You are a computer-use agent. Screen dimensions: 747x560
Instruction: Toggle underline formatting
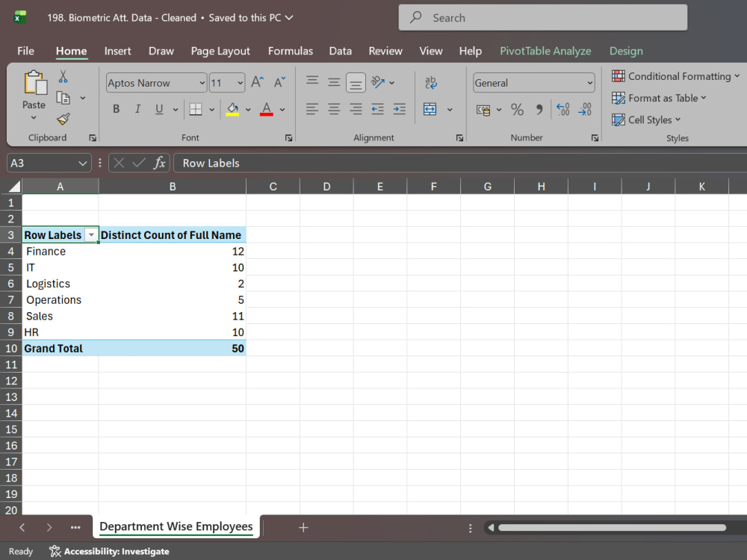[159, 109]
